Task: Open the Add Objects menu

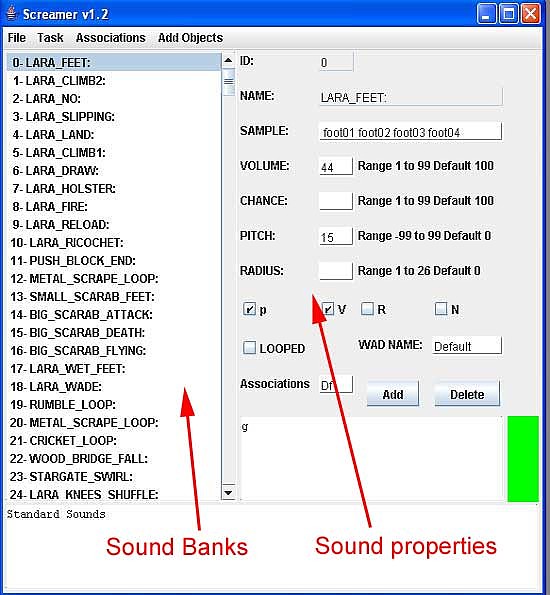Action: pyautogui.click(x=190, y=38)
